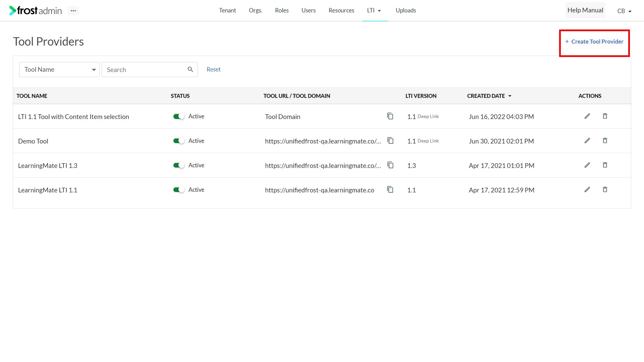644x362 pixels.
Task: Click 'Jun 16, 2022 04:03 PM' date
Action: coord(501,117)
